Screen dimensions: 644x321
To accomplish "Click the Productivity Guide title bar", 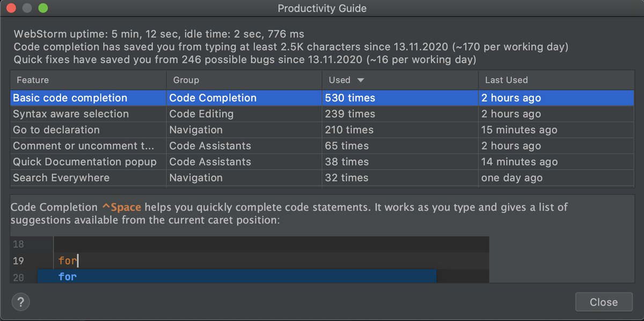I will (x=321, y=8).
